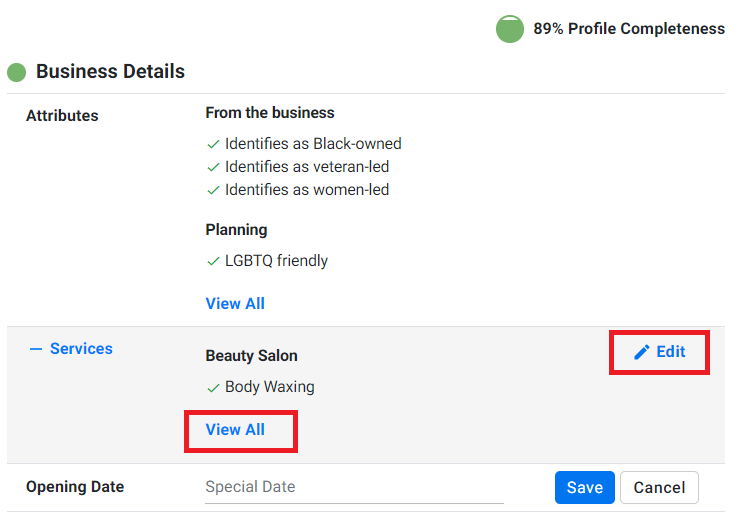
Task: Click the checkmark beside Identifies as veteran-led
Action: (x=213, y=167)
